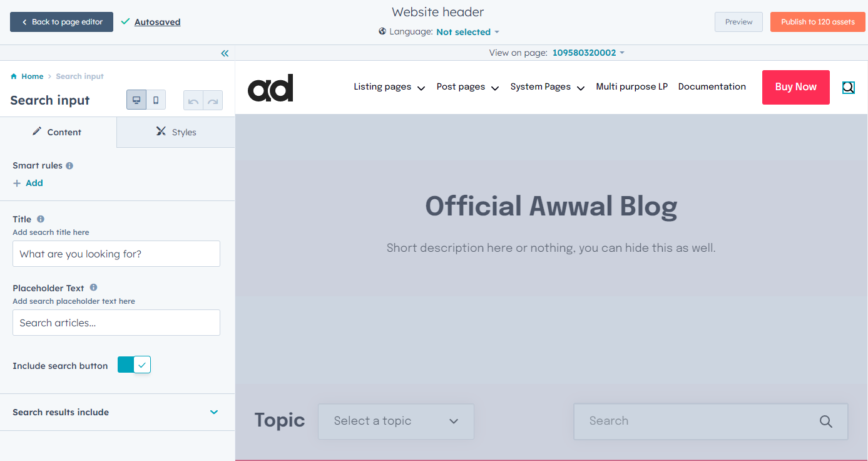
Task: Click the redo arrow icon
Action: pos(213,101)
